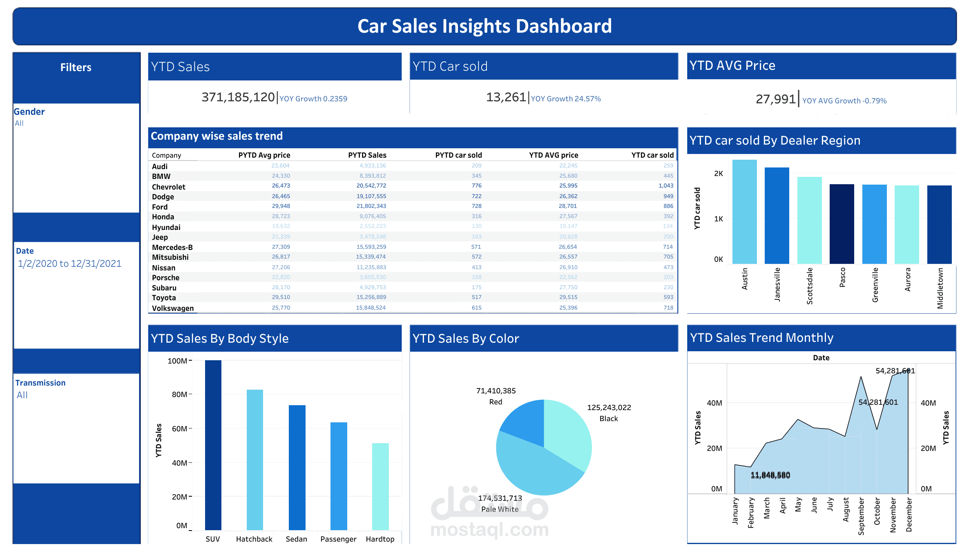The height and width of the screenshot is (551, 980).
Task: Select the Pasco bar in dealer region chart
Action: click(x=842, y=223)
